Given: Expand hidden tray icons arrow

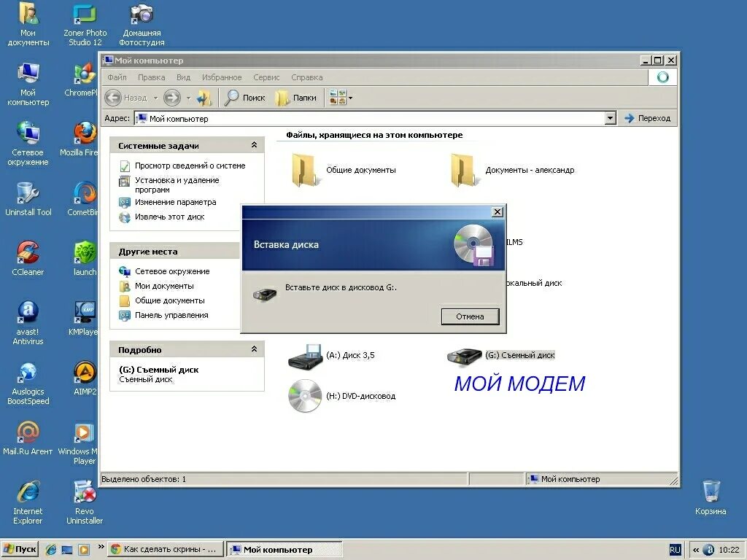Looking at the screenshot, I should coord(695,550).
